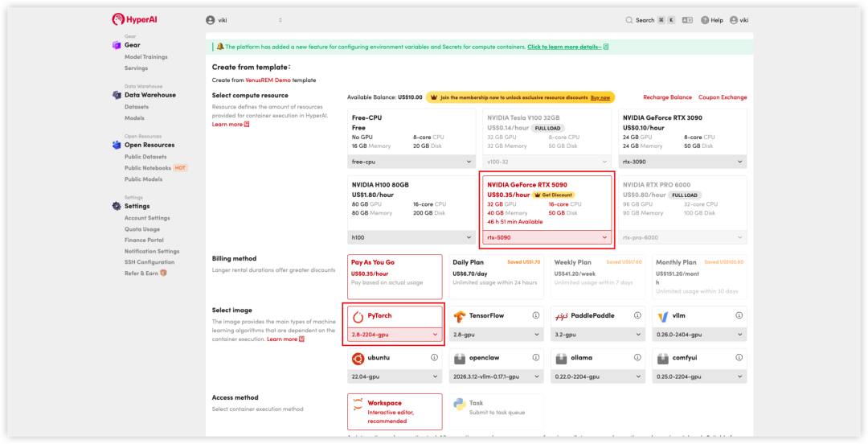Click the Task access method Python icon
Screen dimensions: 868x444
coord(460,405)
